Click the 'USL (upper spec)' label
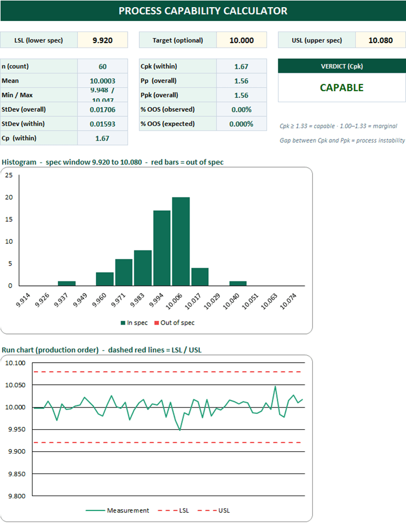Image resolution: width=406 pixels, height=532 pixels. (317, 40)
